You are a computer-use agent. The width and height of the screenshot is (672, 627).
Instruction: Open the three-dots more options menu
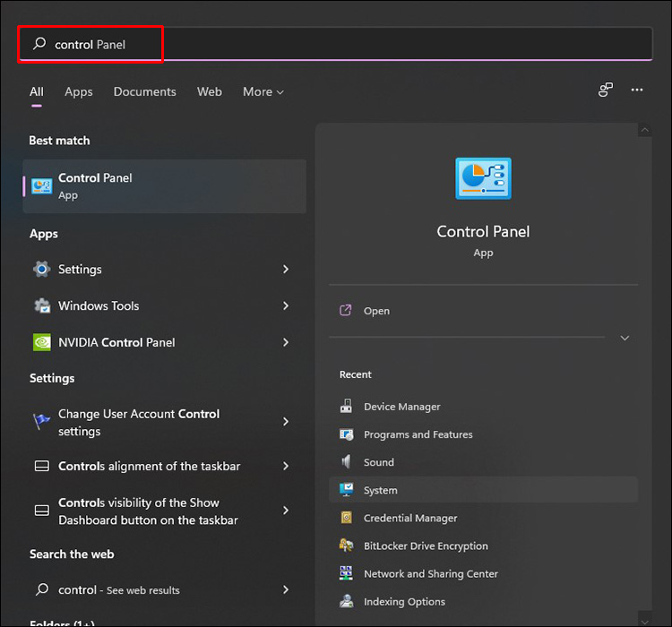tap(637, 90)
